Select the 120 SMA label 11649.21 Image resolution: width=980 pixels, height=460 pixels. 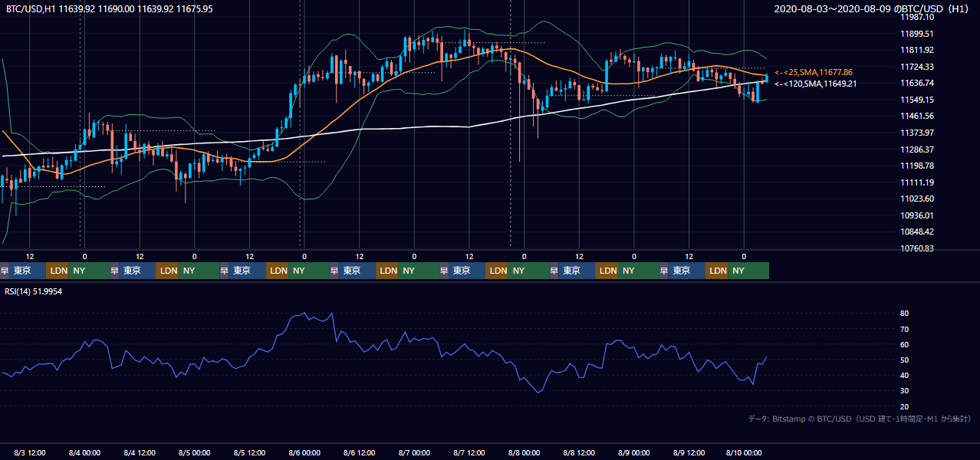pyautogui.click(x=815, y=84)
